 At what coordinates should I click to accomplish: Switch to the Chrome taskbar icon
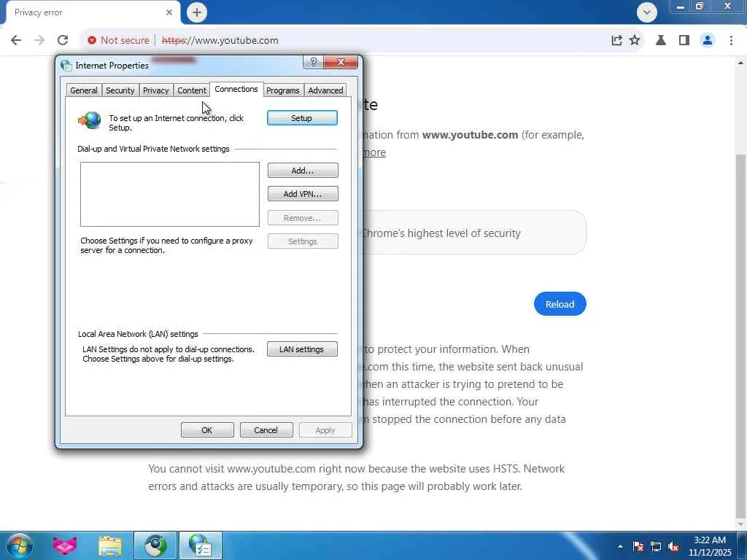coord(155,545)
